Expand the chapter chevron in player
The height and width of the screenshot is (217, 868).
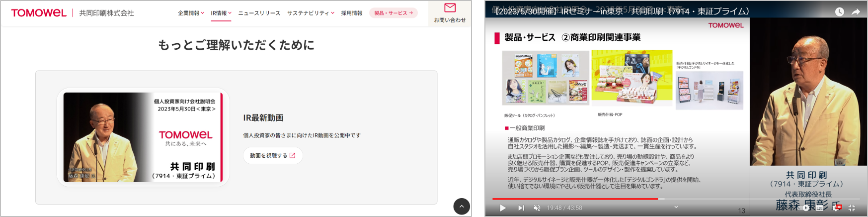click(676, 207)
